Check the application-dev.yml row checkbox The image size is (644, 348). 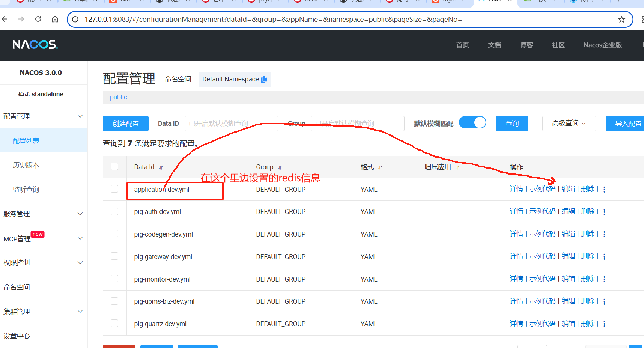point(114,189)
